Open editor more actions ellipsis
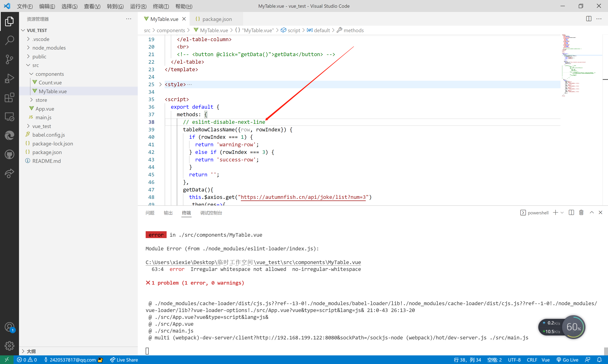 (599, 19)
